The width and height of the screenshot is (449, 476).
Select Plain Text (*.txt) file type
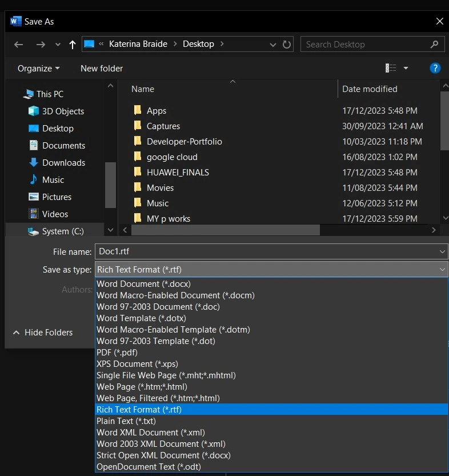pos(126,421)
